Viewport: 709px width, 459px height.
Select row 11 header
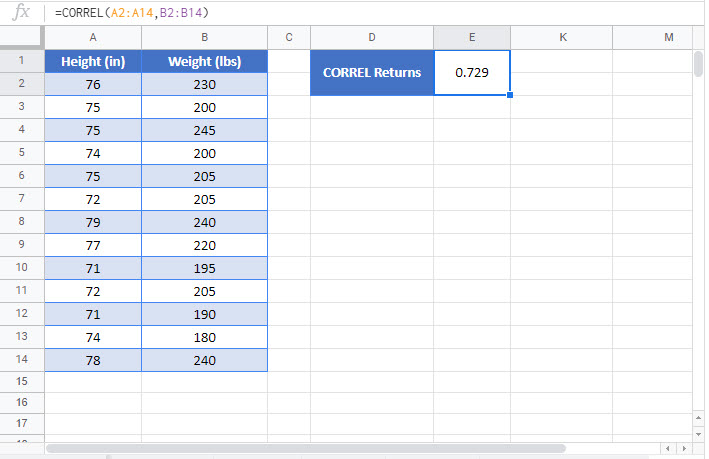point(22,290)
